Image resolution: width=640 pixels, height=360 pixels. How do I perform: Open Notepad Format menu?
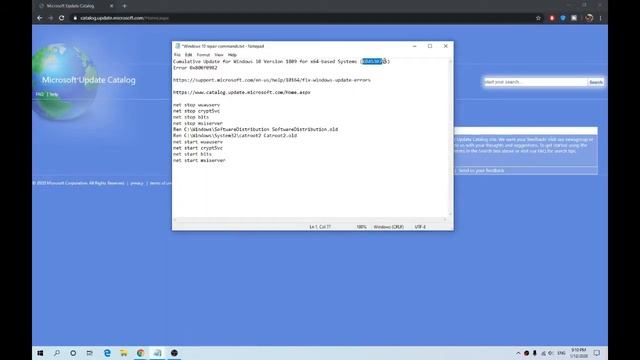(x=203, y=55)
